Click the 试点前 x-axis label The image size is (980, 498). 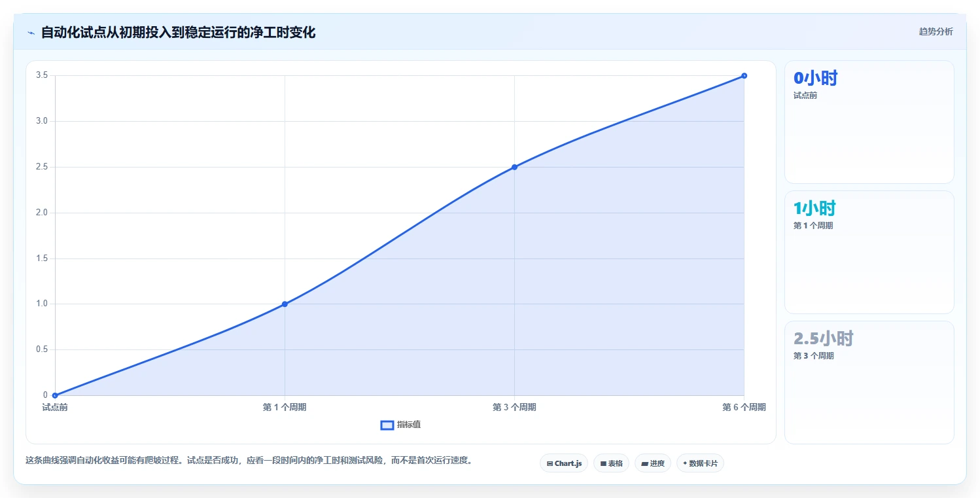coord(55,407)
